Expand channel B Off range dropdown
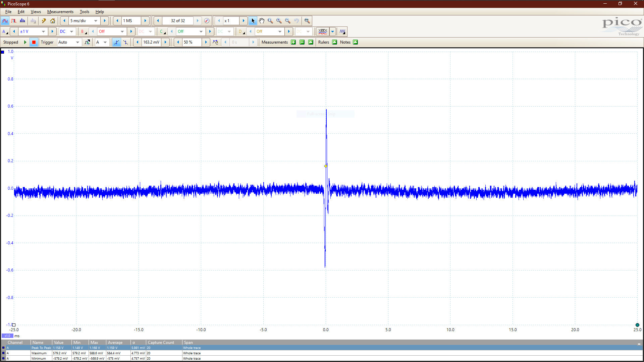The height and width of the screenshot is (362, 644). [122, 32]
